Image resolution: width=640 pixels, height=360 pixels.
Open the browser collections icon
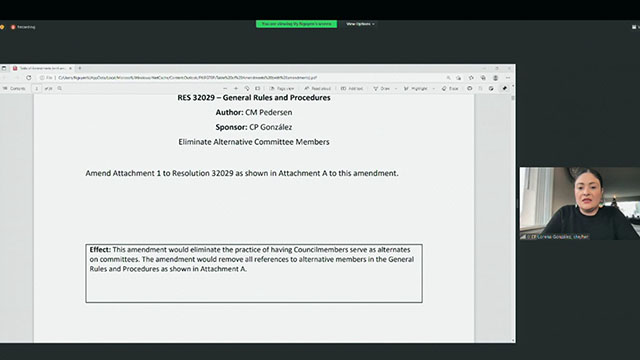click(483, 78)
